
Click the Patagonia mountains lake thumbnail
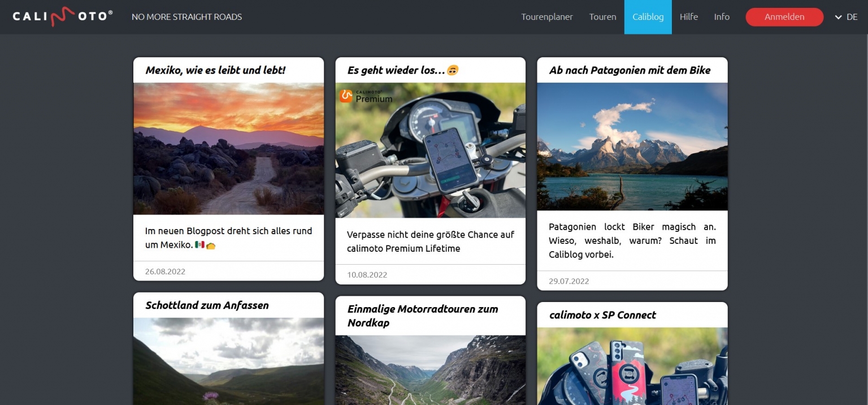(x=632, y=147)
